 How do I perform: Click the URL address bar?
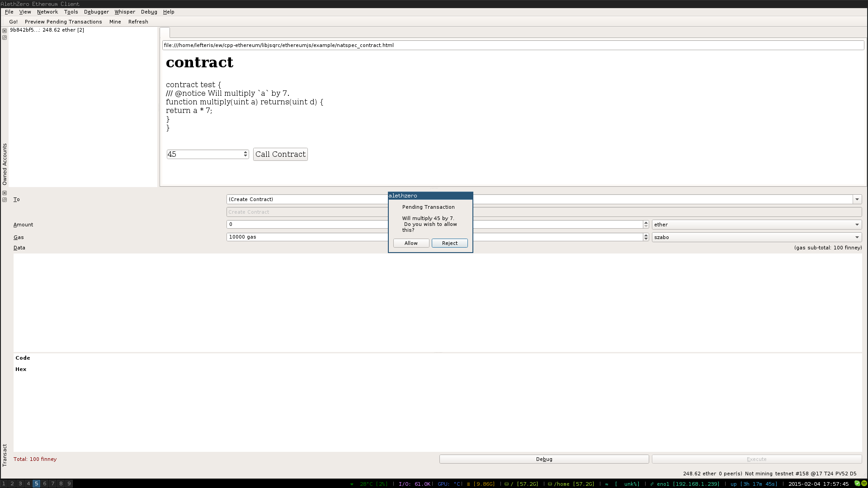[x=513, y=45]
